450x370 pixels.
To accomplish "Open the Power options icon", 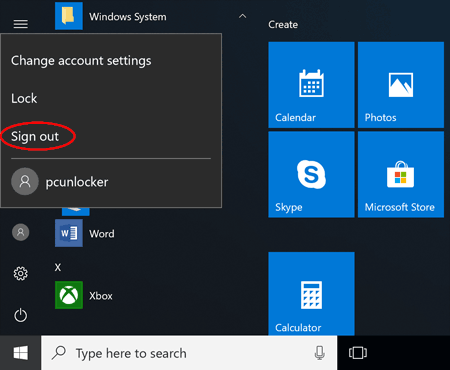I will 21,315.
